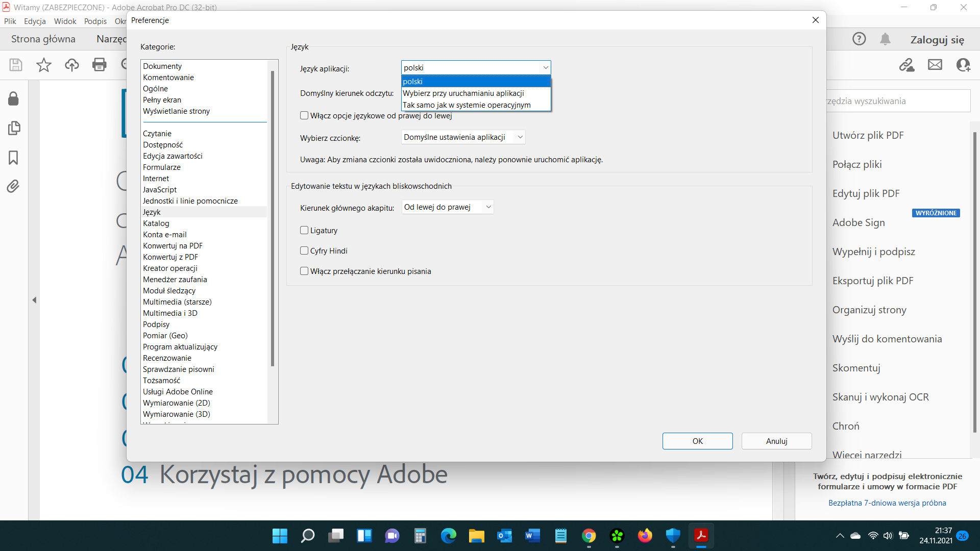The image size is (980, 551).
Task: Click the share link icon
Action: point(907,65)
